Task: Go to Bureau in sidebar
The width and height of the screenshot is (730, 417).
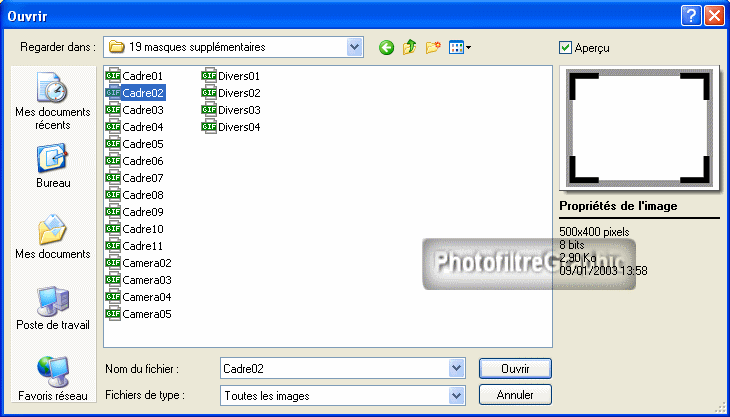Action: 53,166
